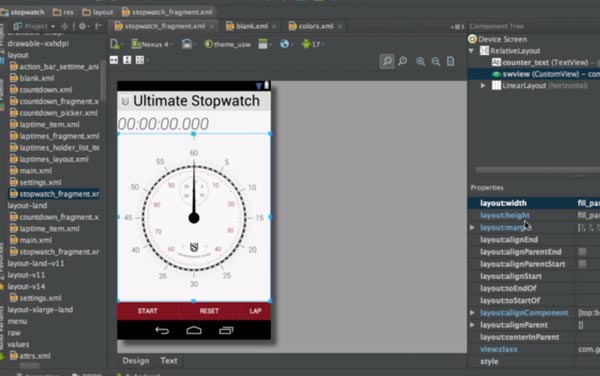Viewport: 600px width, 376px height.
Task: Click the scroll from source target icon
Action: 65,26
